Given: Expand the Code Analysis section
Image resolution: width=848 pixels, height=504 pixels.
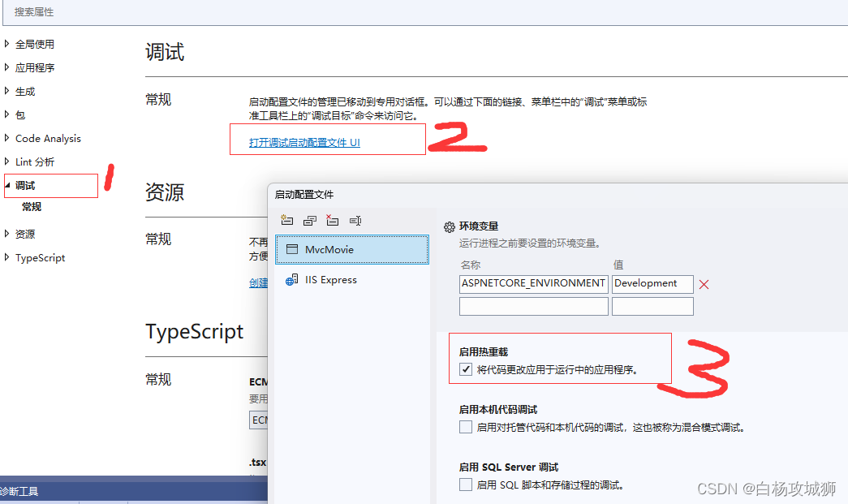Looking at the screenshot, I should 47,138.
